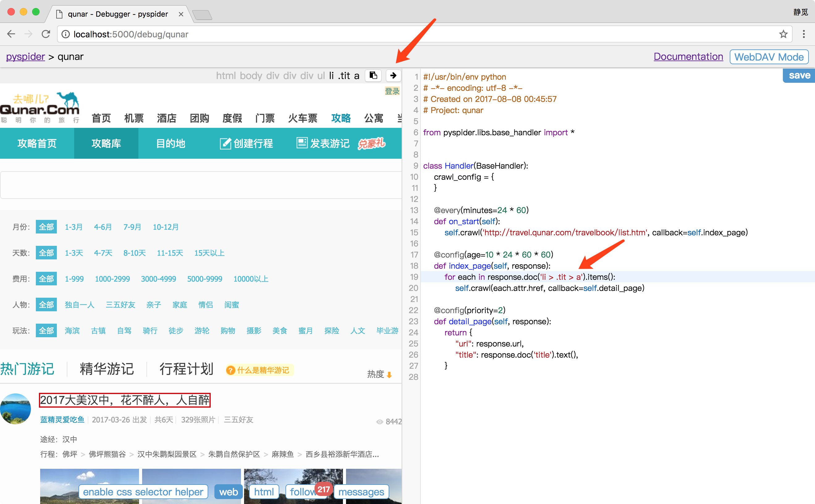Filter by cost 10000以上
Screen dimensions: 815x504
pyautogui.click(x=251, y=279)
